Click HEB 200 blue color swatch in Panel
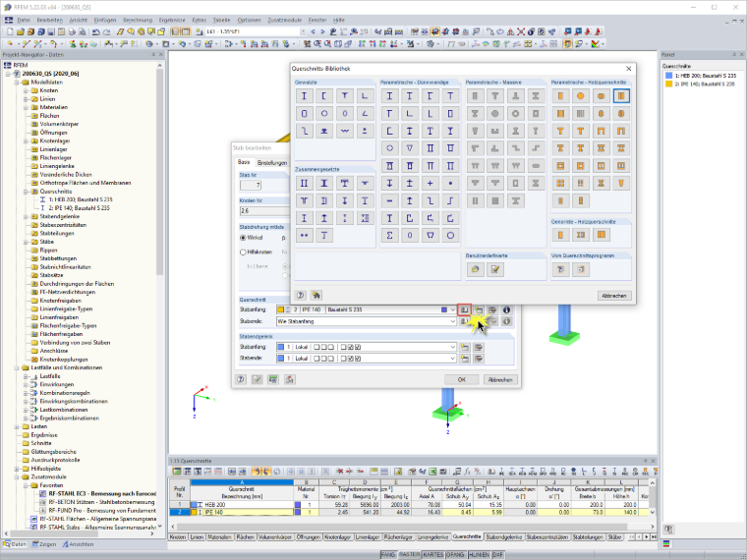 pyautogui.click(x=669, y=76)
